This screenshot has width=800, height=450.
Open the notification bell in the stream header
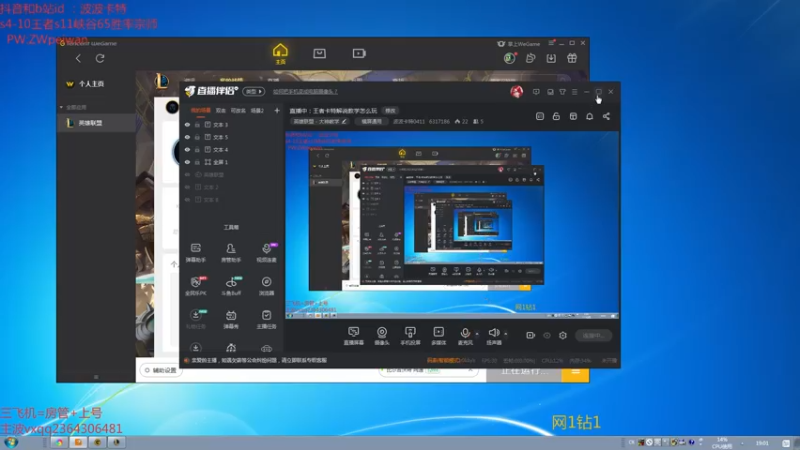point(589,116)
